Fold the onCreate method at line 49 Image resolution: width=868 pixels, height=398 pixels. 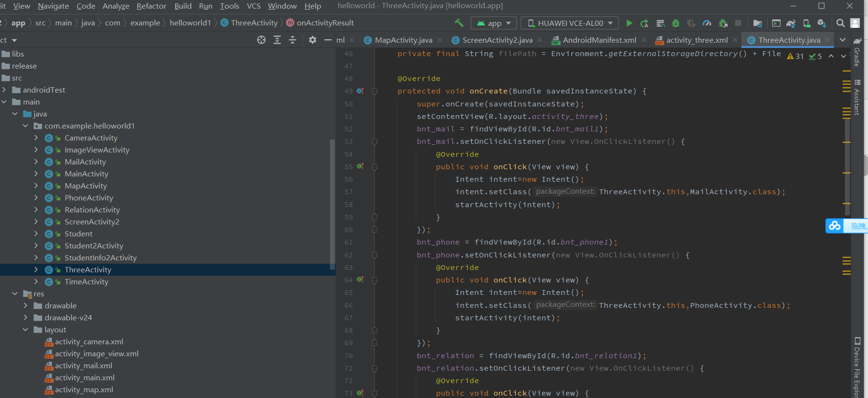pos(375,91)
